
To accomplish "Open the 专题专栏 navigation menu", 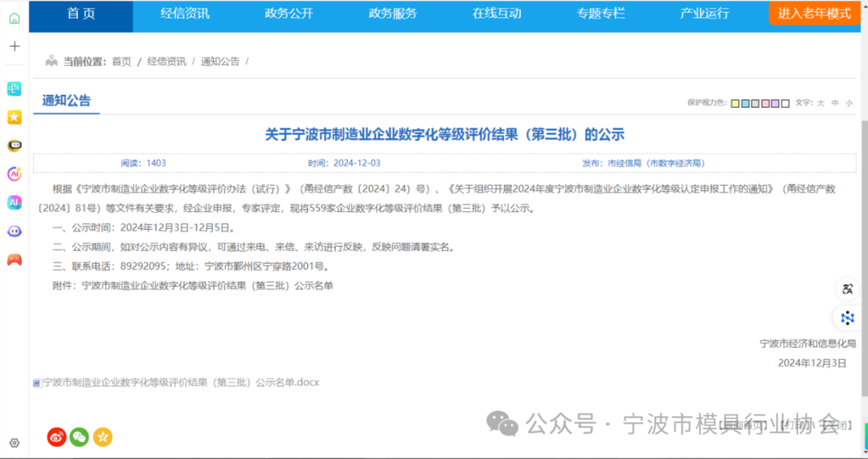I will 600,14.
